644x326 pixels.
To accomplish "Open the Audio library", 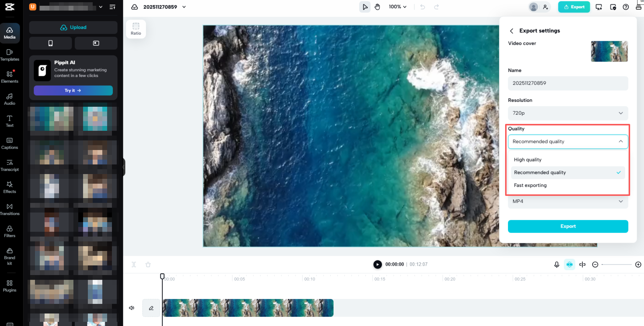I will coord(10,99).
